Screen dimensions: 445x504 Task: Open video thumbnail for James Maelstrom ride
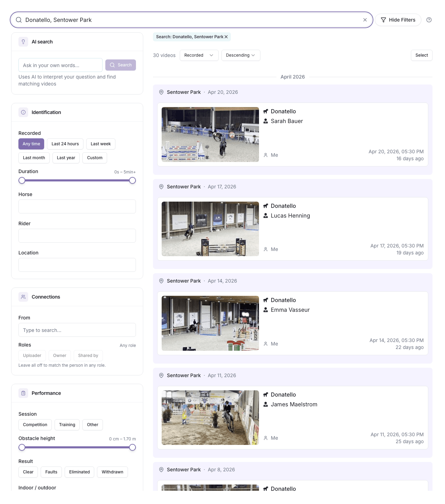click(x=210, y=417)
